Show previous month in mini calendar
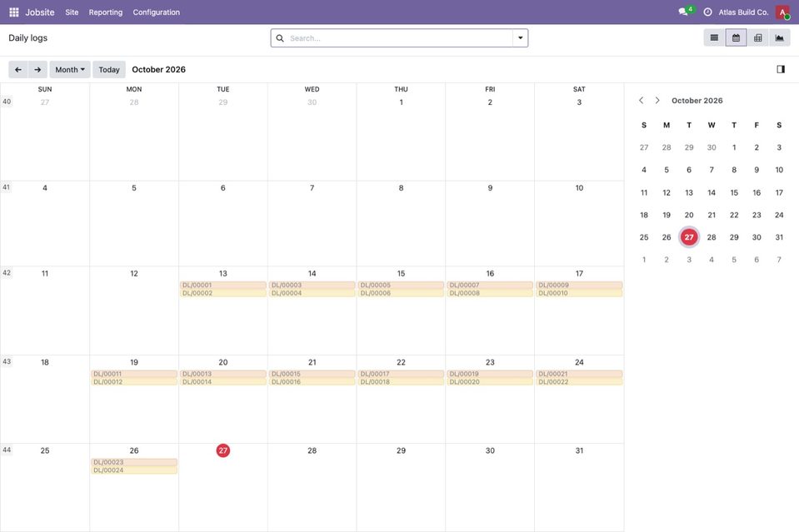The width and height of the screenshot is (799, 532). click(641, 100)
